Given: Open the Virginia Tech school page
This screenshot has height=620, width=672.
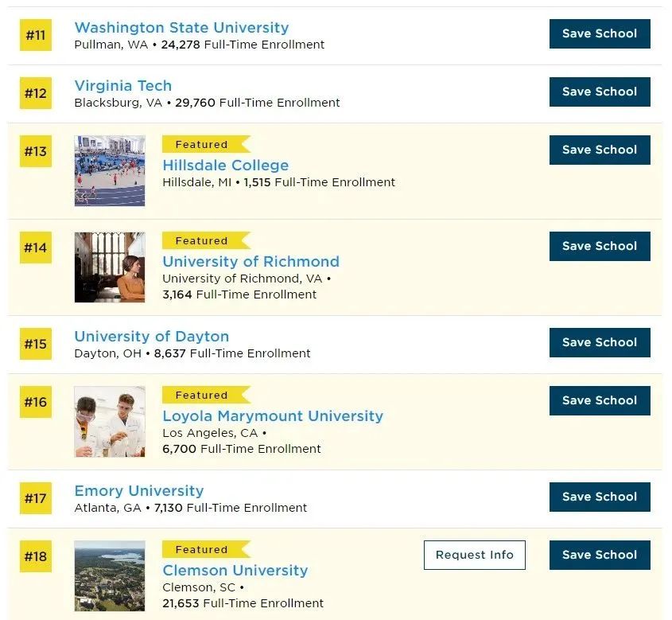Looking at the screenshot, I should (x=123, y=85).
